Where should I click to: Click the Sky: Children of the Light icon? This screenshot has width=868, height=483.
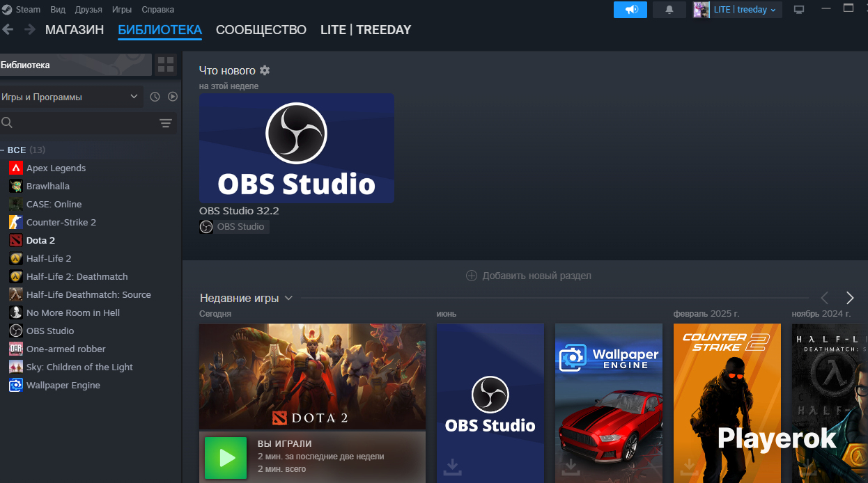coord(16,367)
